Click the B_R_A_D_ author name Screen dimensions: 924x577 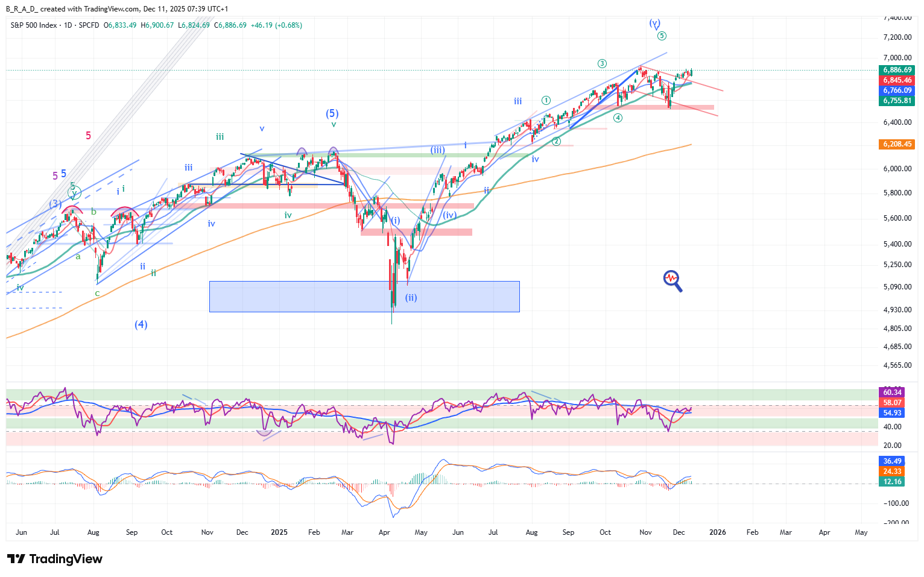[22, 9]
